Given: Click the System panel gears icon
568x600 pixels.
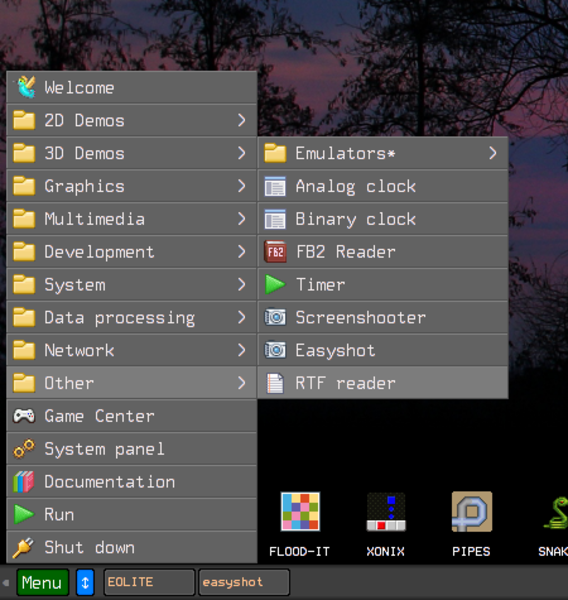Looking at the screenshot, I should pos(24,448).
